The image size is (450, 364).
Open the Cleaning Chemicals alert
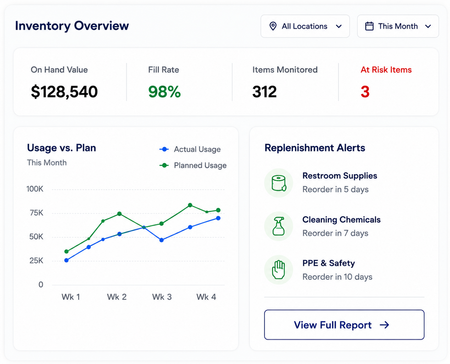(341, 226)
